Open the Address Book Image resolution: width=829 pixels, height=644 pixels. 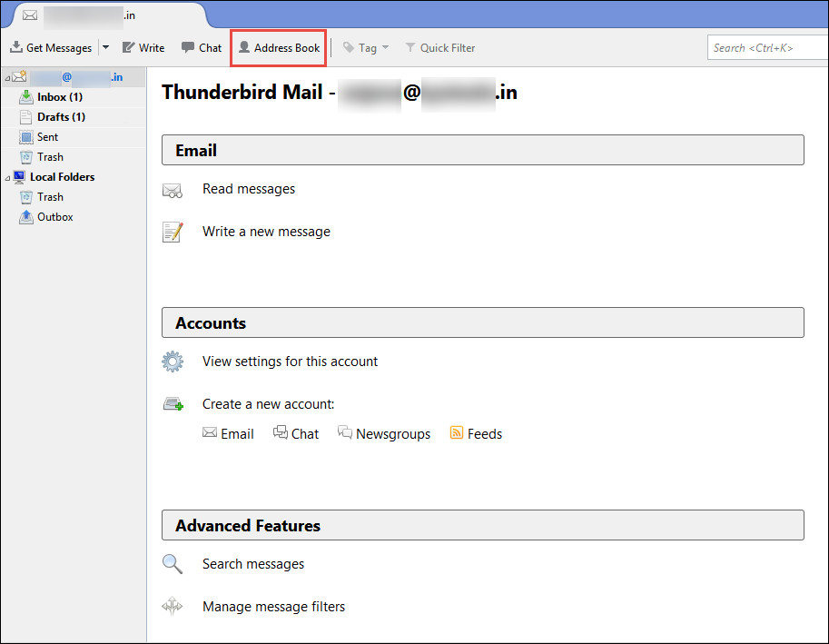coord(278,47)
